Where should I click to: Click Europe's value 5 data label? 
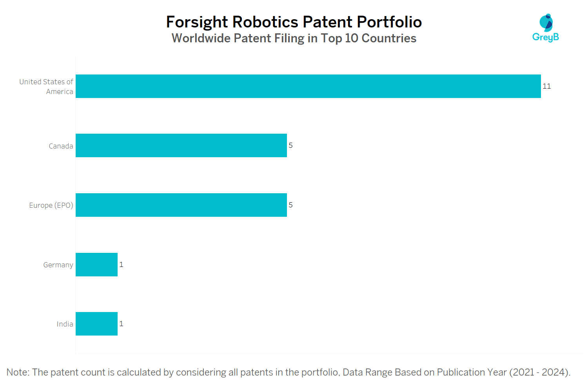(x=290, y=205)
